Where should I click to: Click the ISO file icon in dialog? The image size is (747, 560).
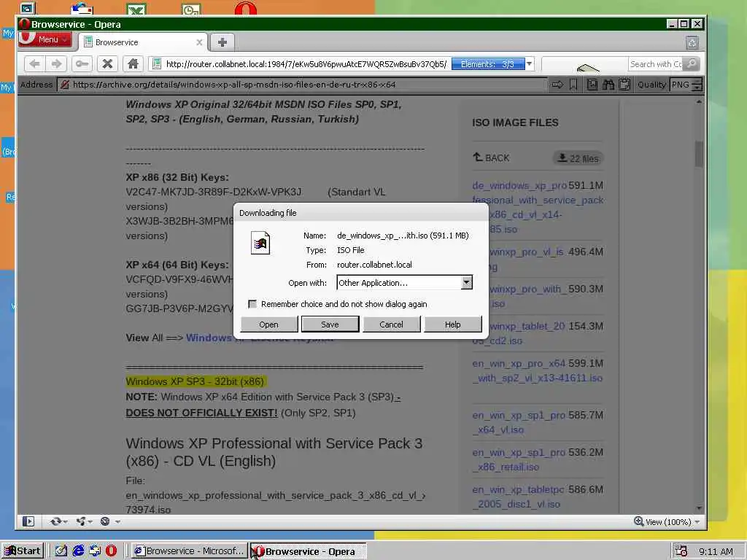coord(260,243)
